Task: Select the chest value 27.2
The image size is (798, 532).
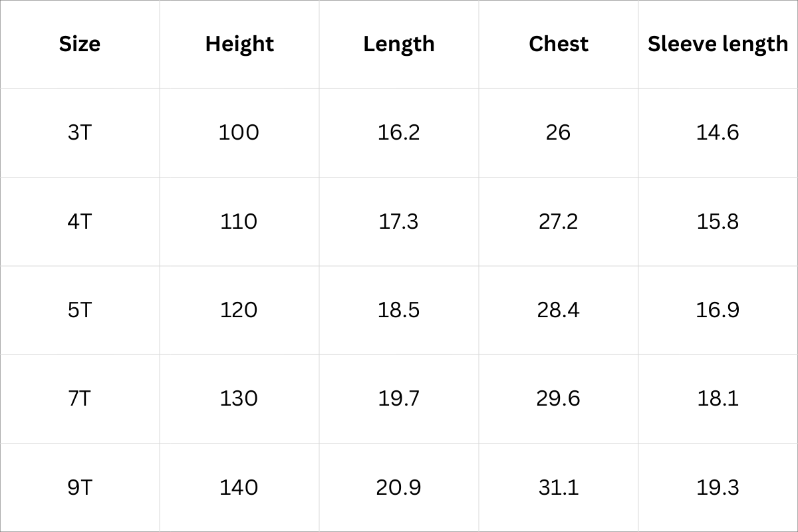Action: pyautogui.click(x=559, y=221)
